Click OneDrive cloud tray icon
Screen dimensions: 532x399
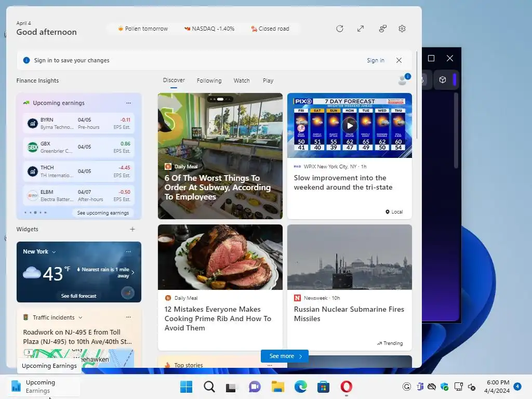[x=432, y=387]
